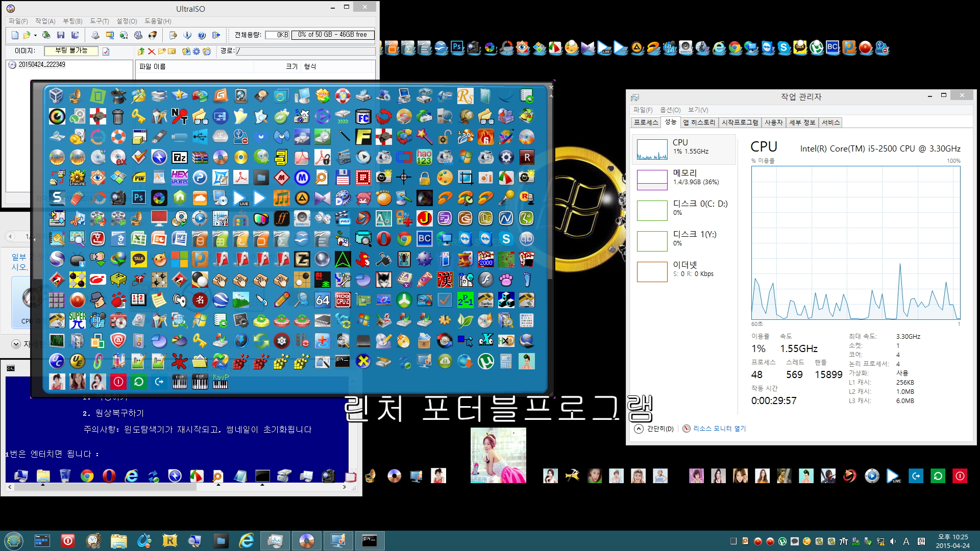Launch the WinRAR books icon in launcher panel
This screenshot has height=551, width=980.
point(200,157)
